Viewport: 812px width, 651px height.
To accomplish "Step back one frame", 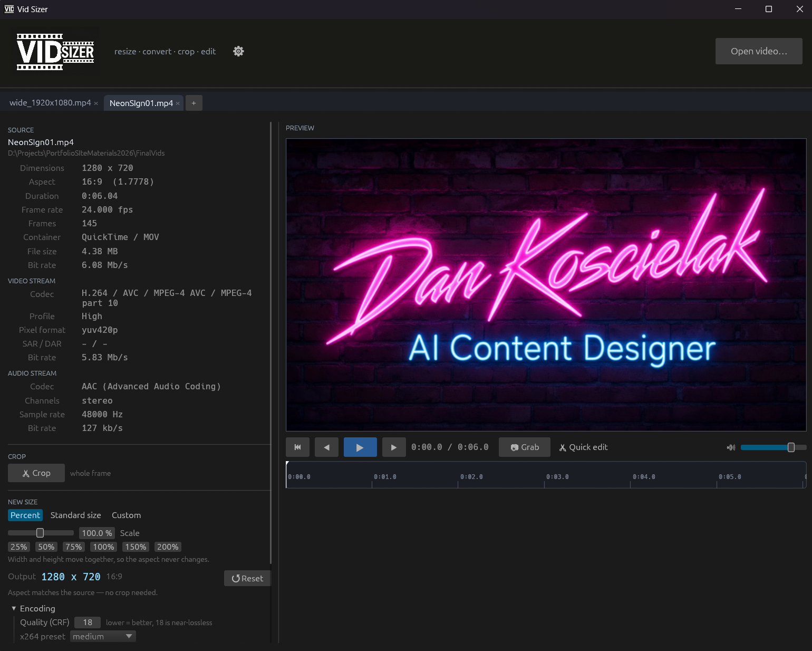I will [x=326, y=447].
